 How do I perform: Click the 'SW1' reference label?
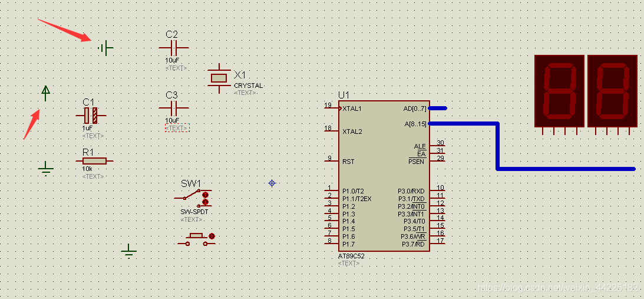click(x=191, y=184)
